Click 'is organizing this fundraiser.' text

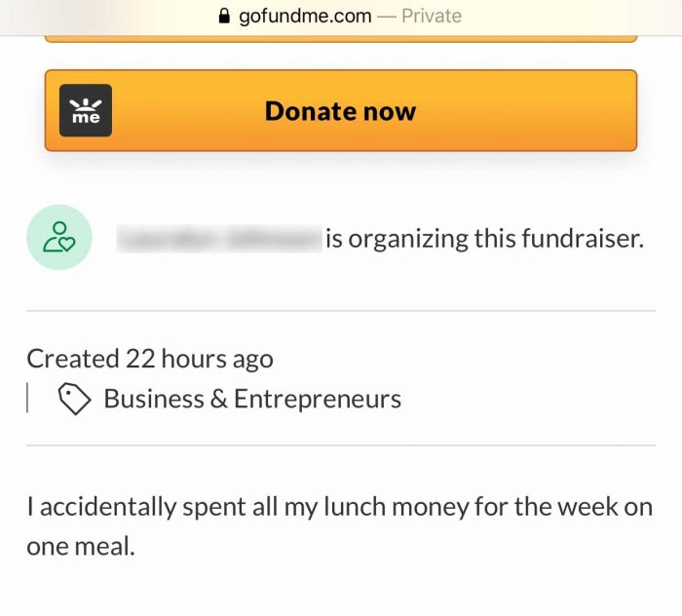pyautogui.click(x=485, y=239)
